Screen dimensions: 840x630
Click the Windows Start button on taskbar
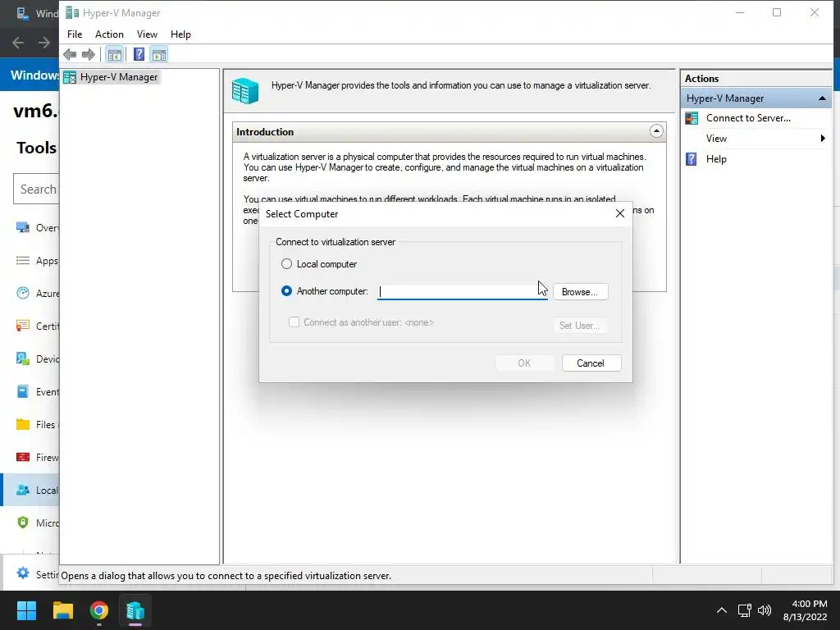[x=26, y=610]
